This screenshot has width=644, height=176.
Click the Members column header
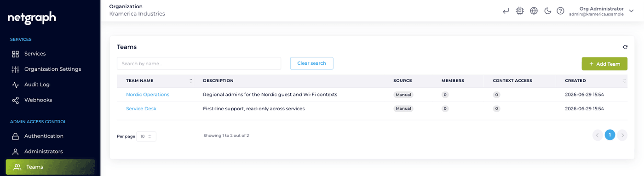click(x=453, y=81)
